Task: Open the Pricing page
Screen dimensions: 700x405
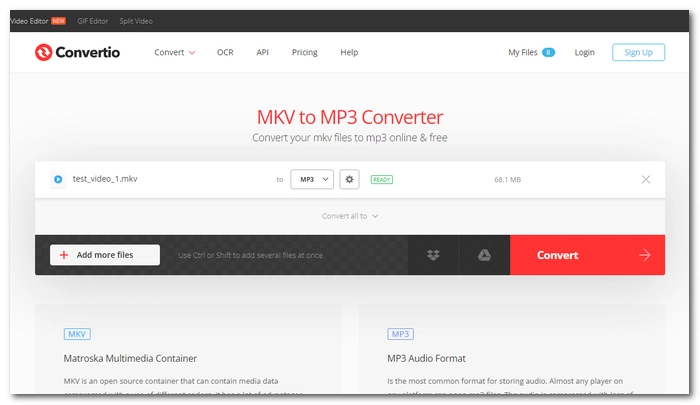Action: (304, 52)
